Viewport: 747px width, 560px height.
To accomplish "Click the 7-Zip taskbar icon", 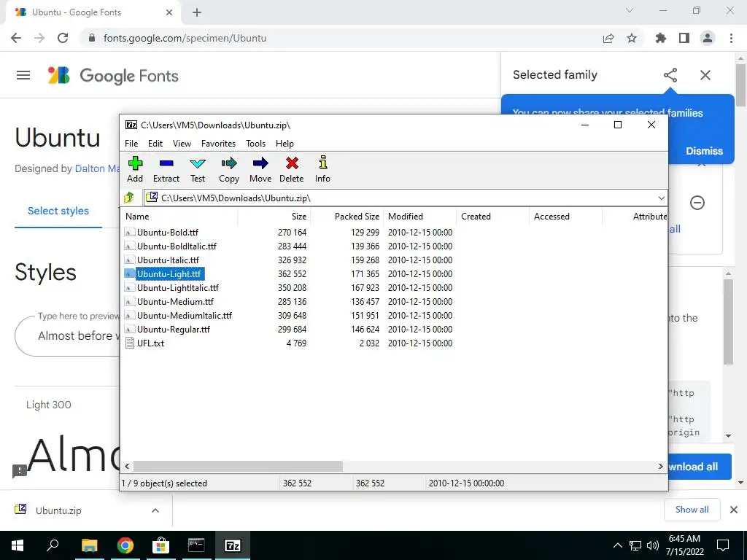I will click(232, 545).
